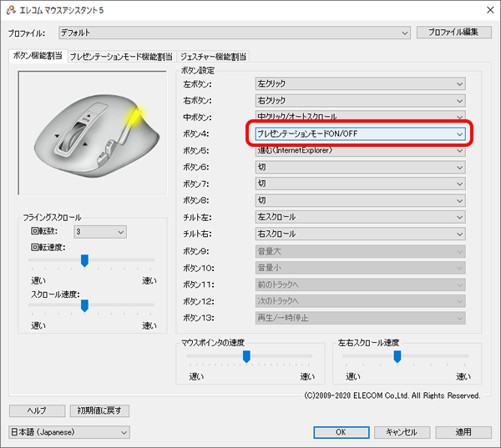Image resolution: width=501 pixels, height=448 pixels.
Task: Confirm settings with the OK button
Action: coord(342,432)
